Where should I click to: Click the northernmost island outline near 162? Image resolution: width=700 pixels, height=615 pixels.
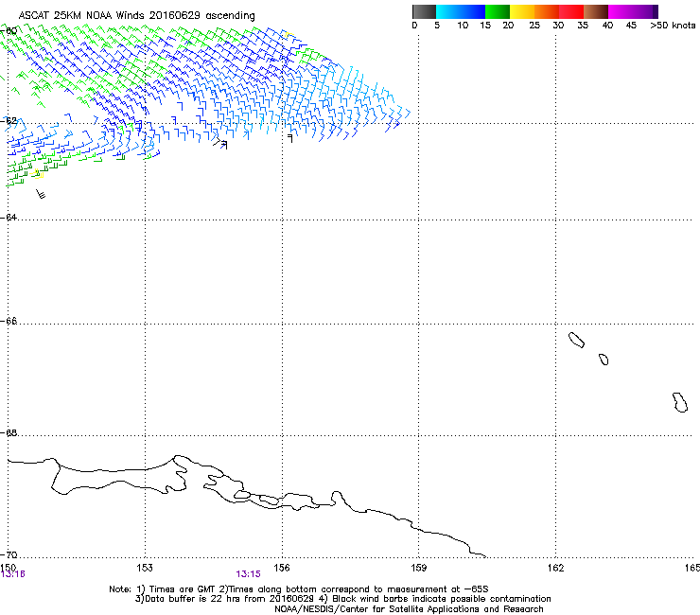576,340
